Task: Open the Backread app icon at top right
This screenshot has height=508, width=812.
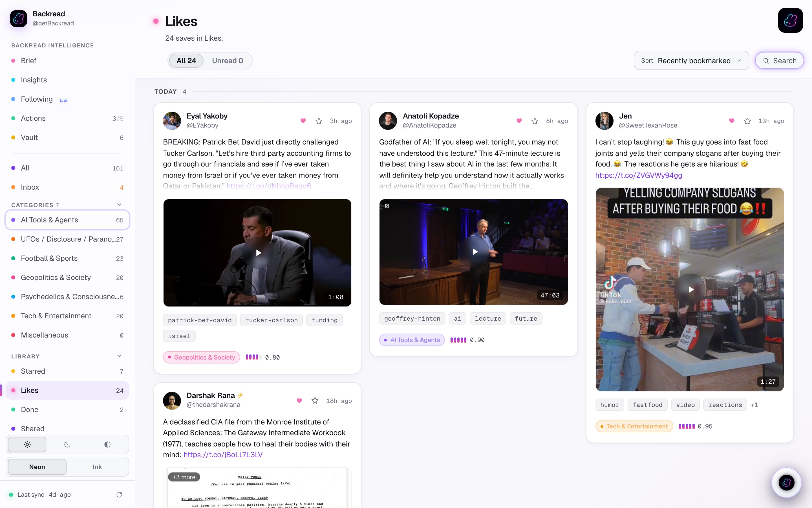Action: 790,20
